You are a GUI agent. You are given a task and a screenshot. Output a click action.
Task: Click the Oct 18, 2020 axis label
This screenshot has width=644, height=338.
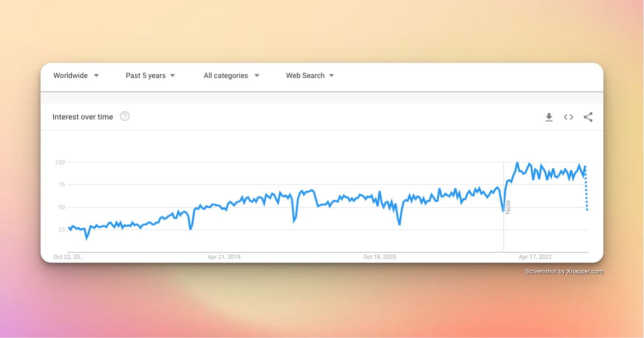(x=379, y=257)
